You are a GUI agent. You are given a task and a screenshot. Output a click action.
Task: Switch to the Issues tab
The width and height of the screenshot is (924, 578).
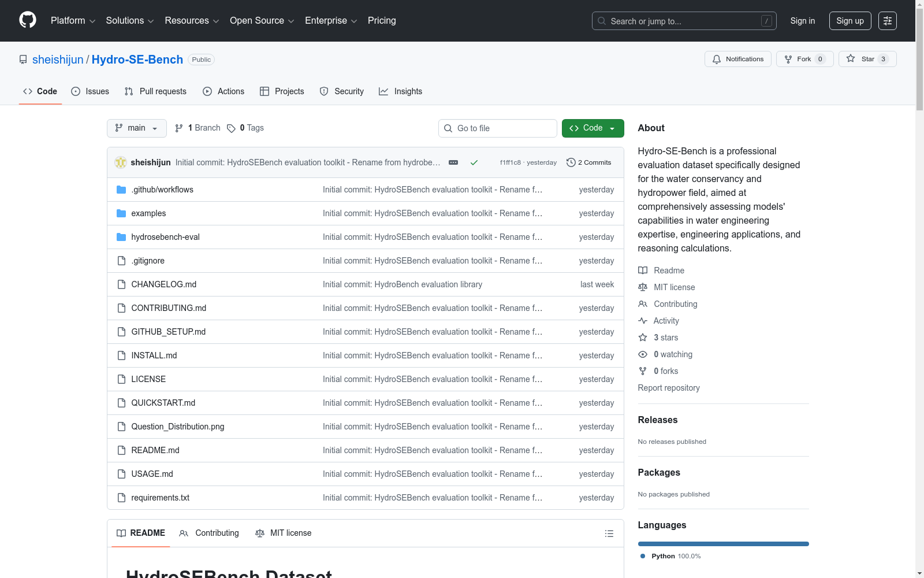90,91
